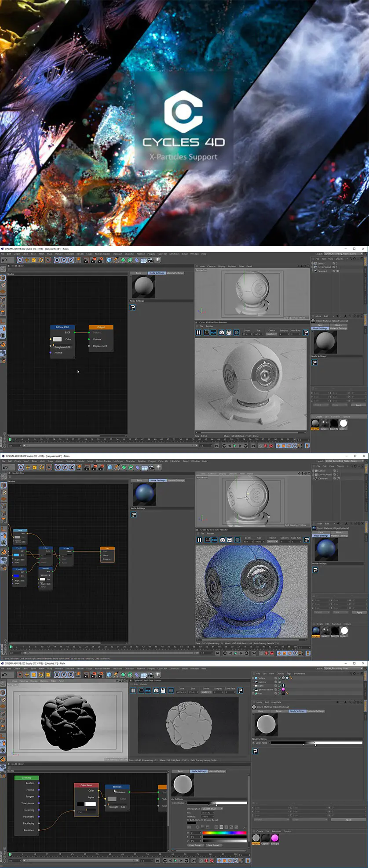Screen dimensions: 369x868
Task: Select the white Lights material thumbnail in the grey-sphere car paint window
Action: [343, 423]
